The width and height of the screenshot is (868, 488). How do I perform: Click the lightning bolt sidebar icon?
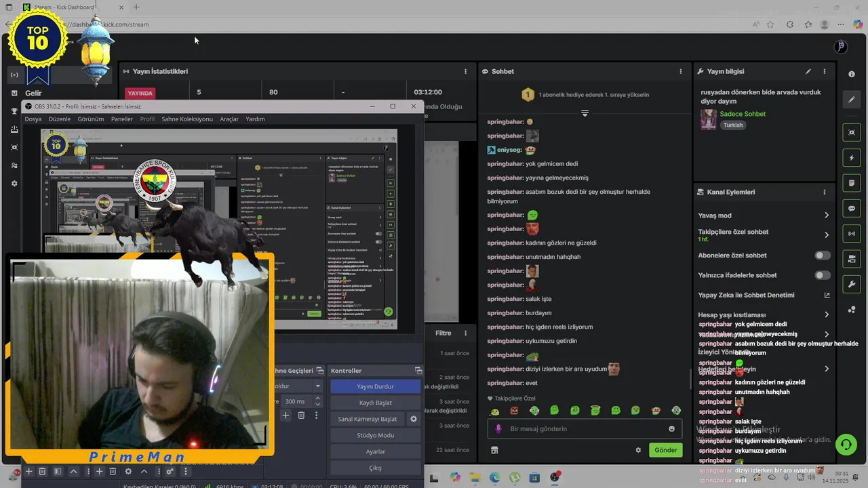tap(852, 158)
